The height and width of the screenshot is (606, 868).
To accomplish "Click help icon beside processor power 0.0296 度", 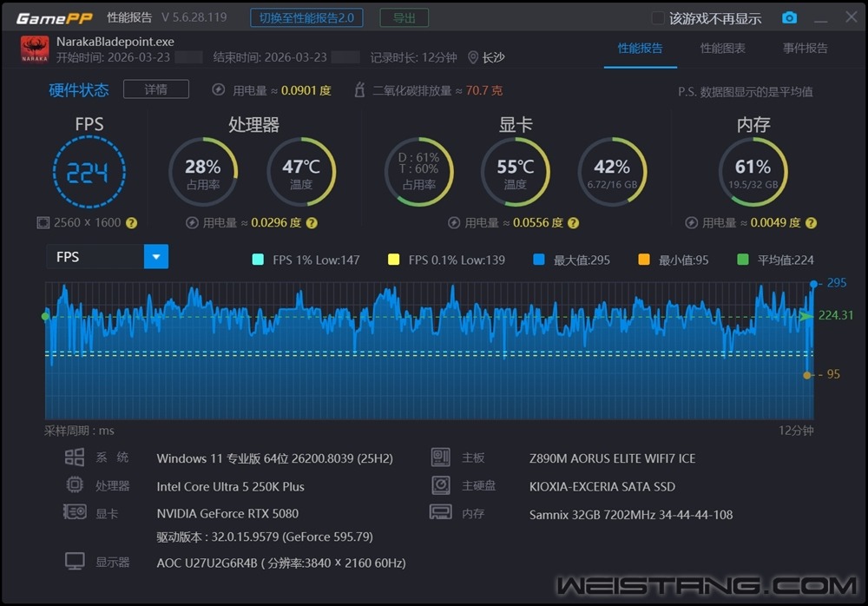I will click(x=312, y=223).
